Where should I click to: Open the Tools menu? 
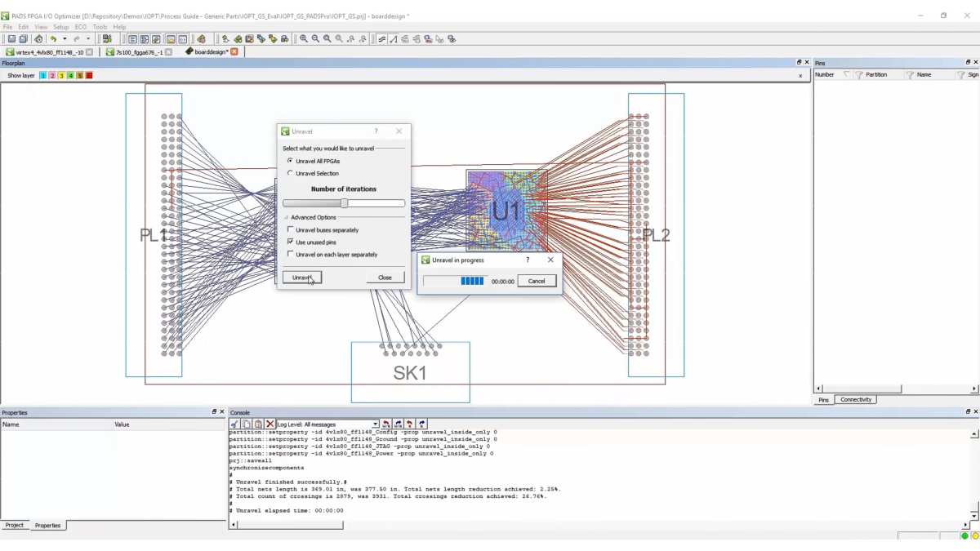pos(100,27)
